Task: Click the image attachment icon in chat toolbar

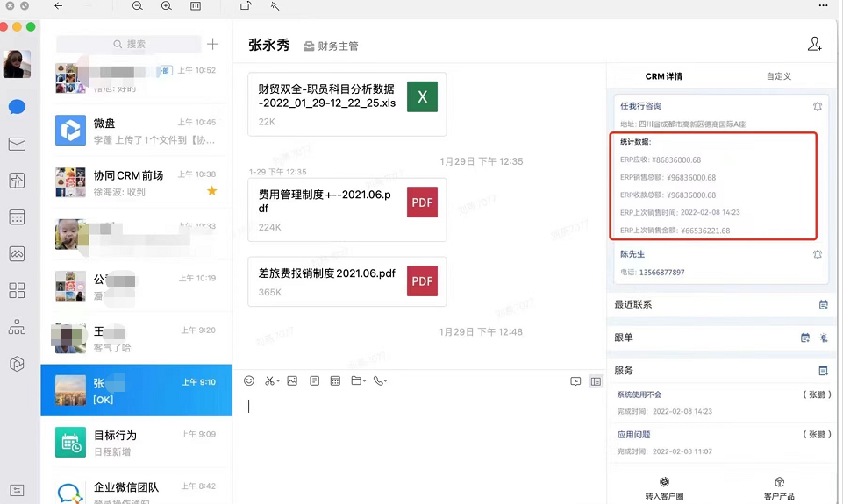Action: point(292,380)
